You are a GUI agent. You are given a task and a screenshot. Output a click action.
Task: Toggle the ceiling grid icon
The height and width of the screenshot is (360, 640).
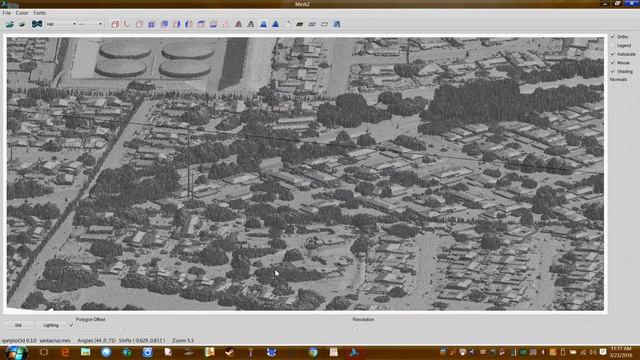201,24
